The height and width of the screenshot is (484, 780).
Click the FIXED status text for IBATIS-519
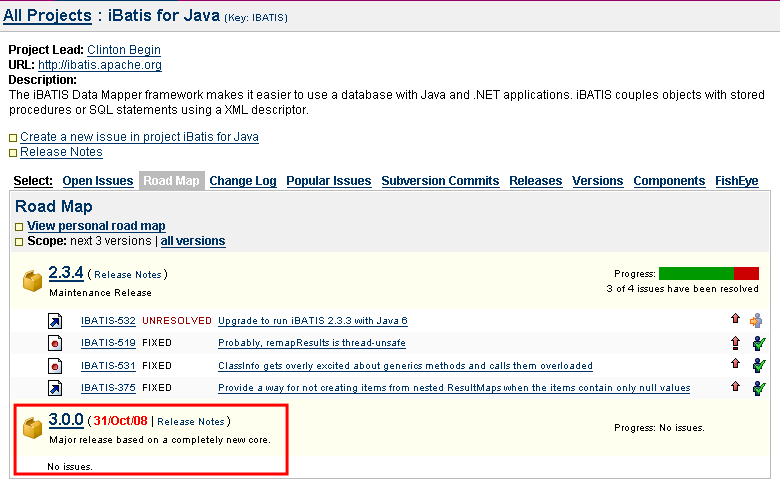click(x=157, y=343)
